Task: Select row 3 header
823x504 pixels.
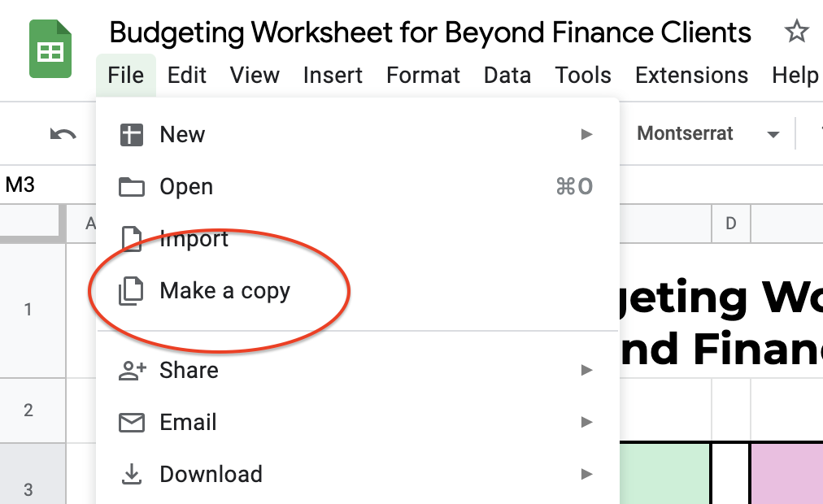Action: click(33, 474)
